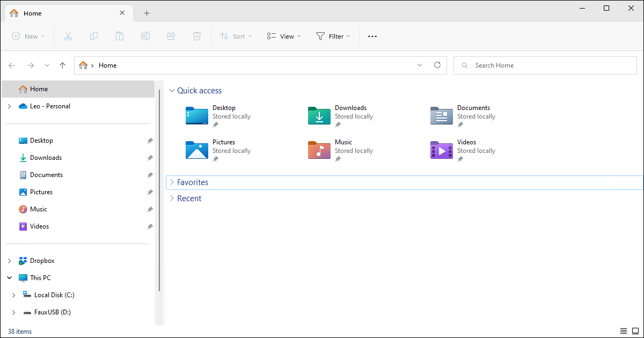Click the pin icon beside Music in sidebar

150,209
